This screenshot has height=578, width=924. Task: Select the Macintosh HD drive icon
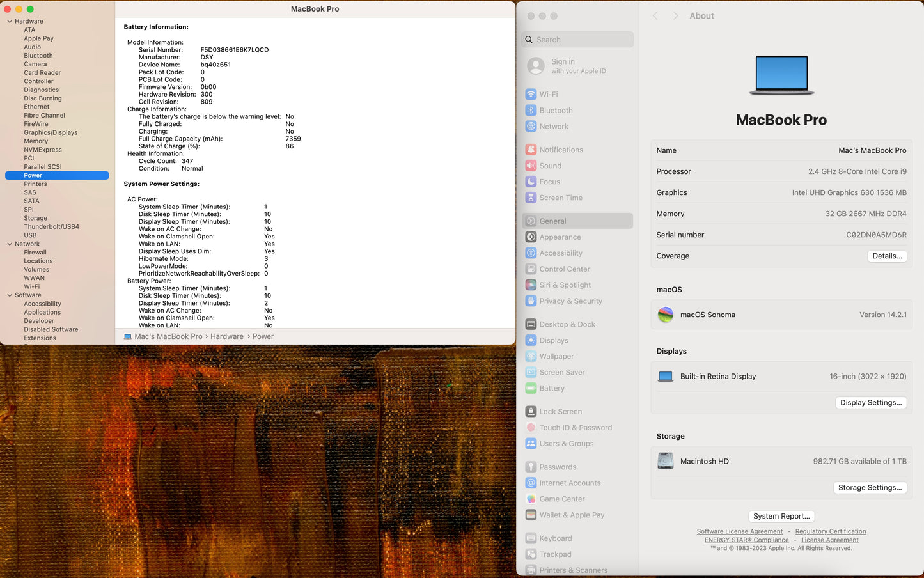click(666, 461)
